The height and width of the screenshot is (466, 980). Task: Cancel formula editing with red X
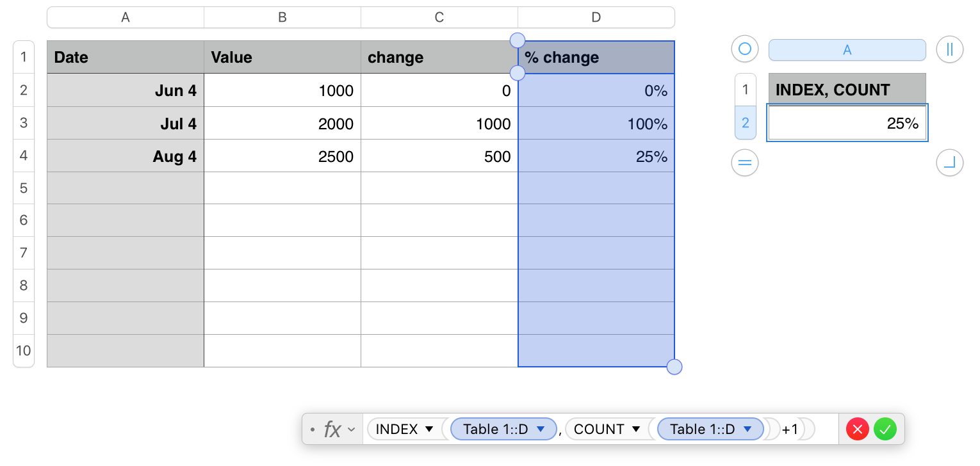pos(857,429)
